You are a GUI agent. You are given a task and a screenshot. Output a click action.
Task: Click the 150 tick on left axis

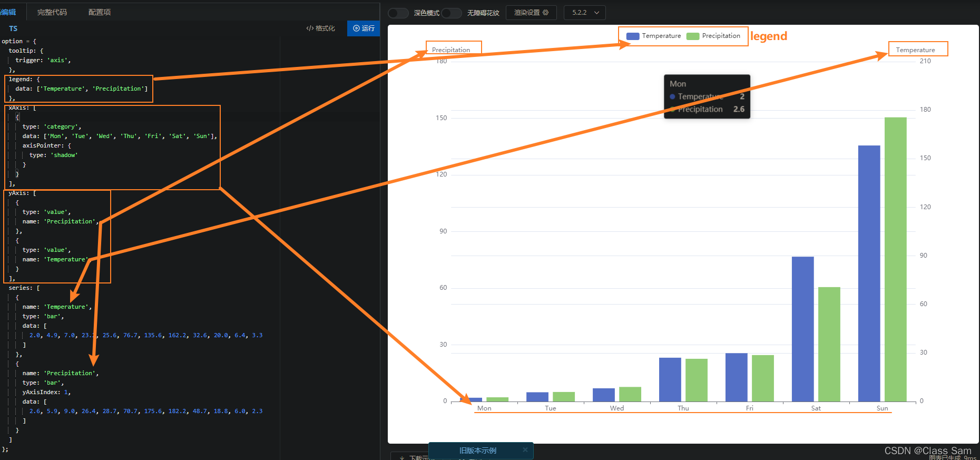pos(441,118)
